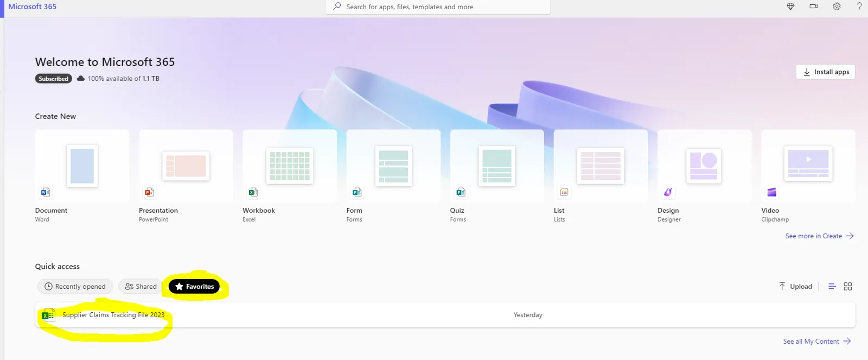Viewport: 868px width, 360px height.
Task: Create a new PowerPoint Presentation thumbnail
Action: click(x=186, y=166)
